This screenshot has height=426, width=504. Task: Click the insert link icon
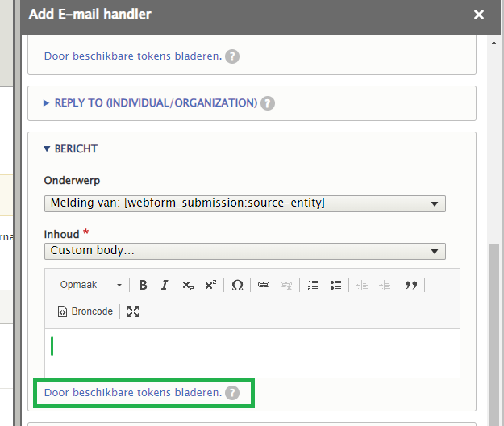click(x=264, y=285)
